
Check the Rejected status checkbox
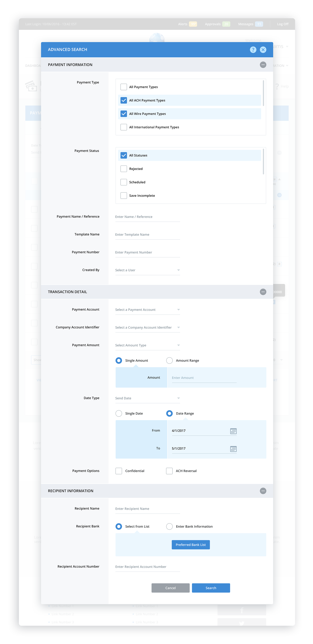[124, 169]
